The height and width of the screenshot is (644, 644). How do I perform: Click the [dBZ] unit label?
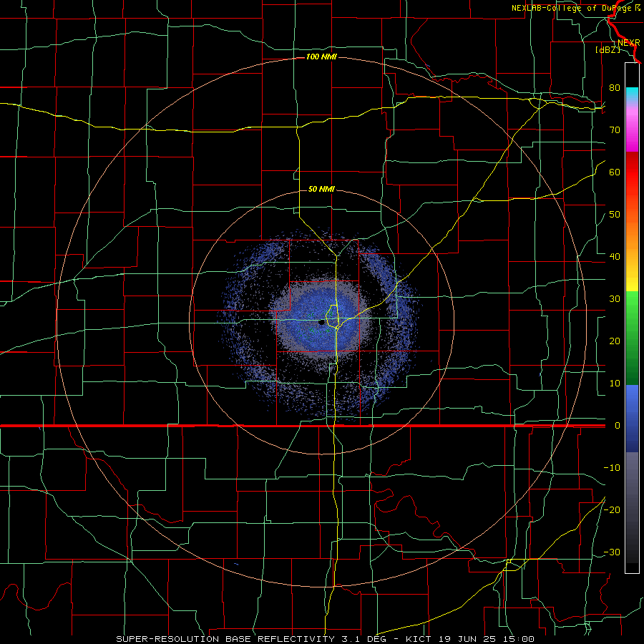coord(608,49)
